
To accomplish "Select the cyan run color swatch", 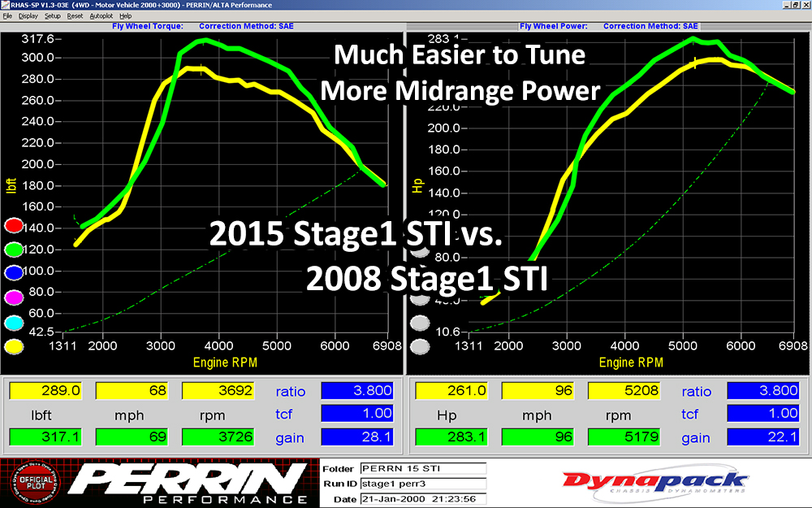I will pyautogui.click(x=14, y=323).
